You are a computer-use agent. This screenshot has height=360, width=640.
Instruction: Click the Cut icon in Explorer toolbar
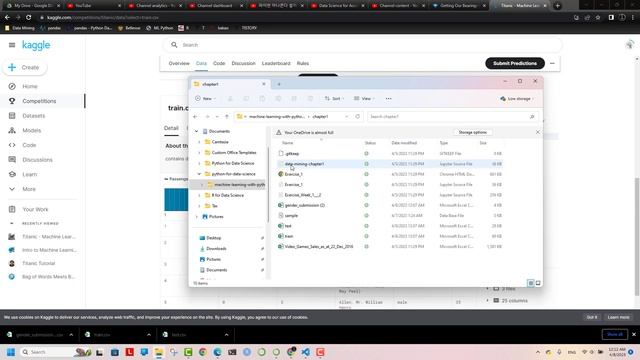click(230, 99)
